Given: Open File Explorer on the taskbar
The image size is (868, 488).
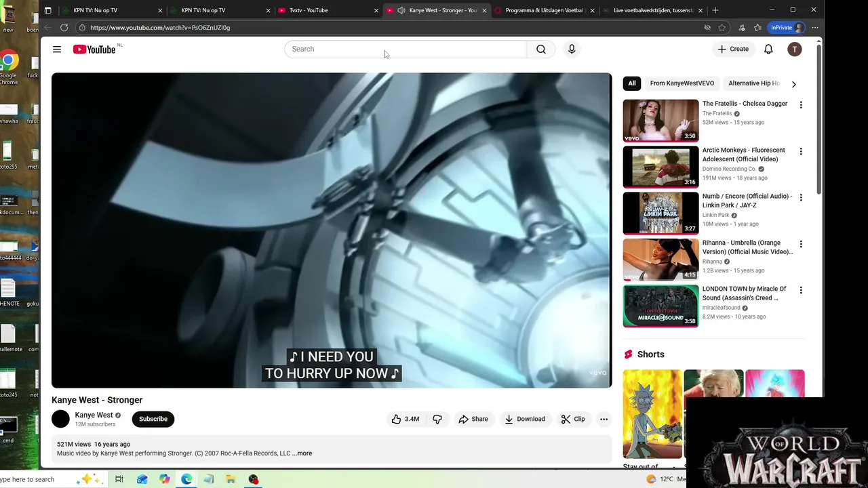Looking at the screenshot, I should point(231,479).
